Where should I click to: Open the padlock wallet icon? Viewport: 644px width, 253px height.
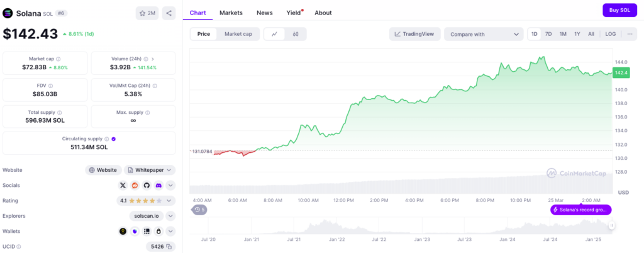tap(158, 232)
